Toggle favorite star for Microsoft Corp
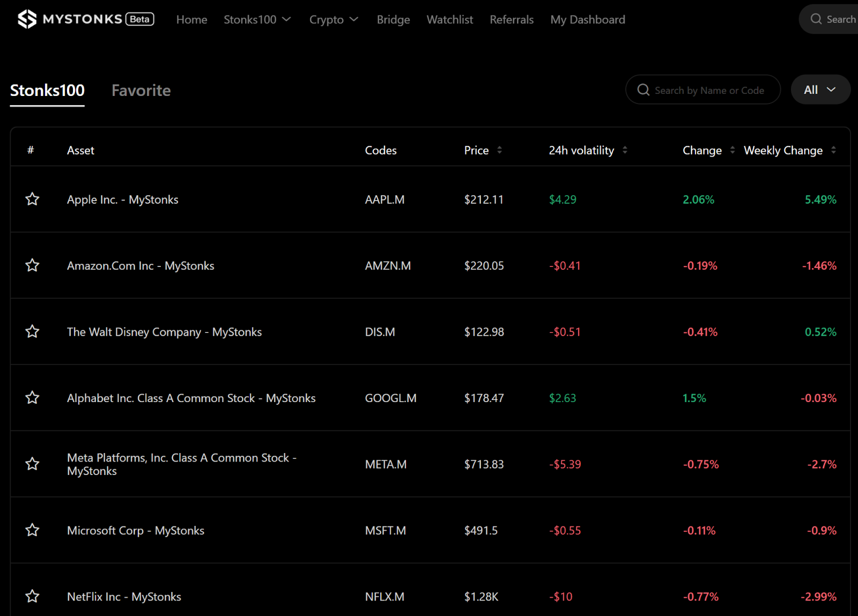This screenshot has height=616, width=858. 32,530
